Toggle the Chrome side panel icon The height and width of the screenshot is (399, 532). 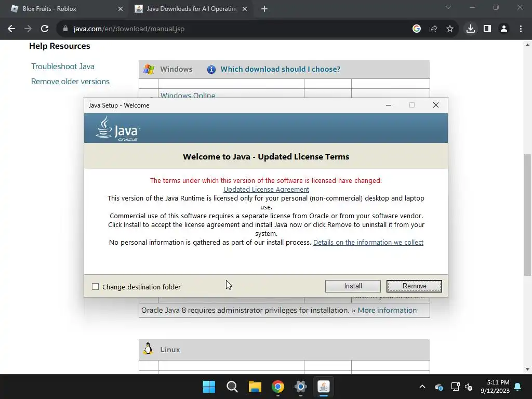(x=487, y=29)
